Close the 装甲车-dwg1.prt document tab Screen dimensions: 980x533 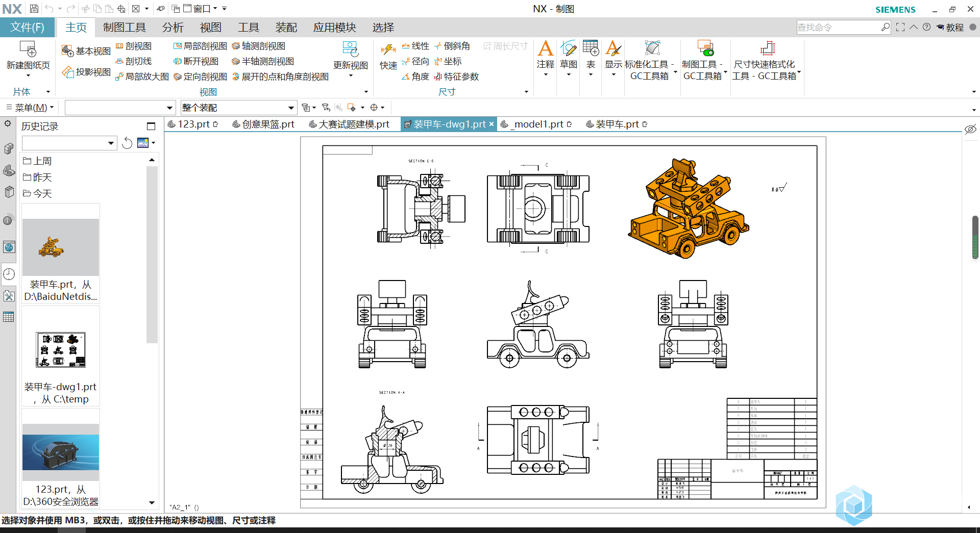click(x=492, y=124)
